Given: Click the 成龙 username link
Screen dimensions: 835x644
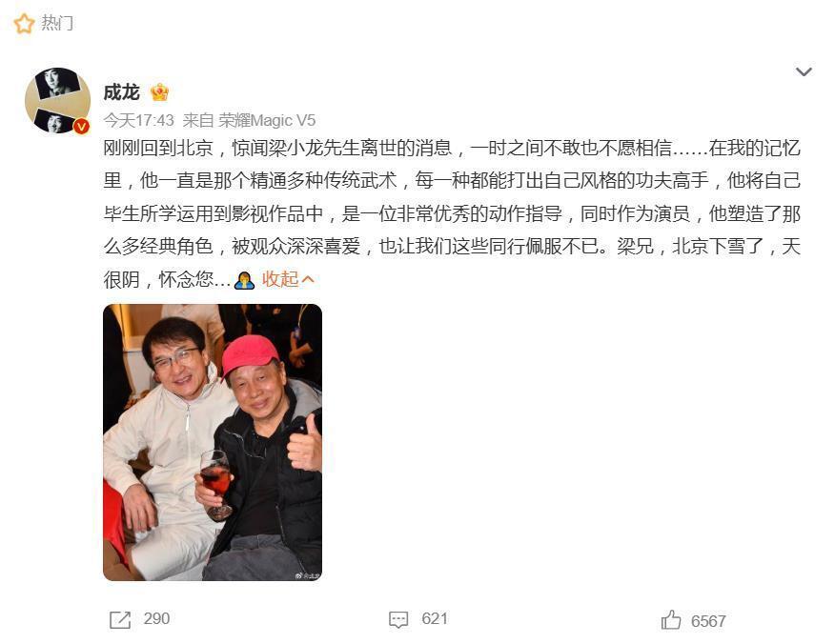Looking at the screenshot, I should 122,92.
